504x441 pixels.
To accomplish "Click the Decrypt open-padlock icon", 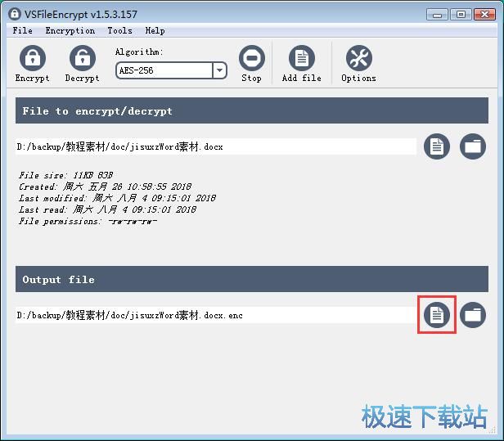I will pyautogui.click(x=83, y=58).
